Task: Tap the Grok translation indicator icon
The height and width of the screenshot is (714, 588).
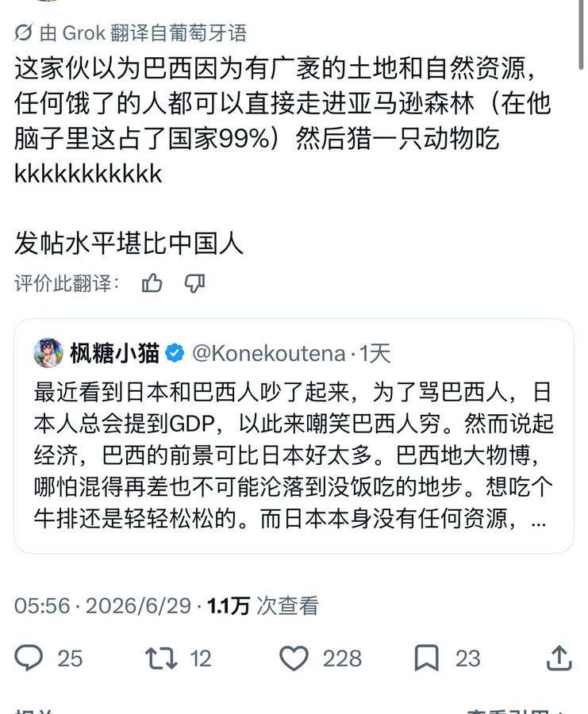Action: coord(23,33)
